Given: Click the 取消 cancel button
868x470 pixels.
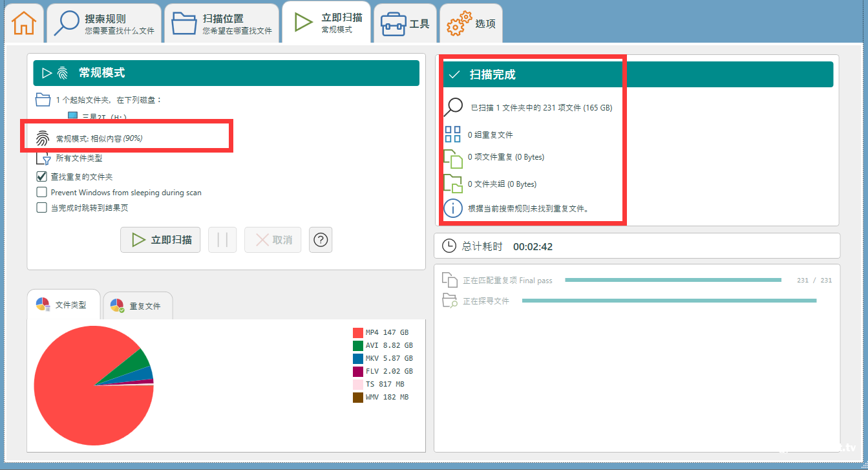Looking at the screenshot, I should click(x=273, y=240).
